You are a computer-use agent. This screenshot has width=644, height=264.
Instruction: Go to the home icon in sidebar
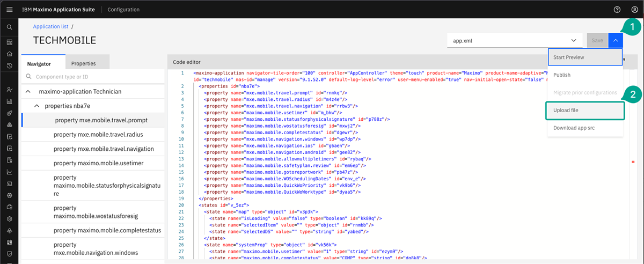coord(9,54)
